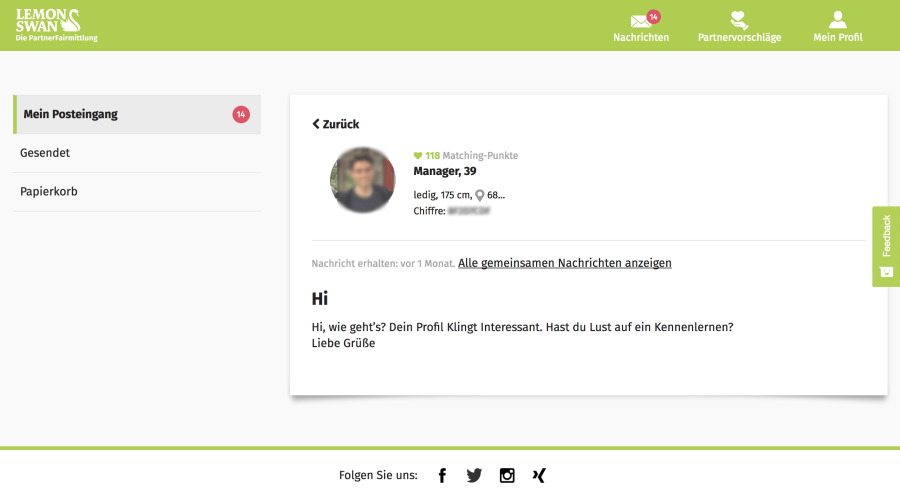Click the Mein Profil label in header
Viewport: 900px width, 501px height.
tap(837, 37)
